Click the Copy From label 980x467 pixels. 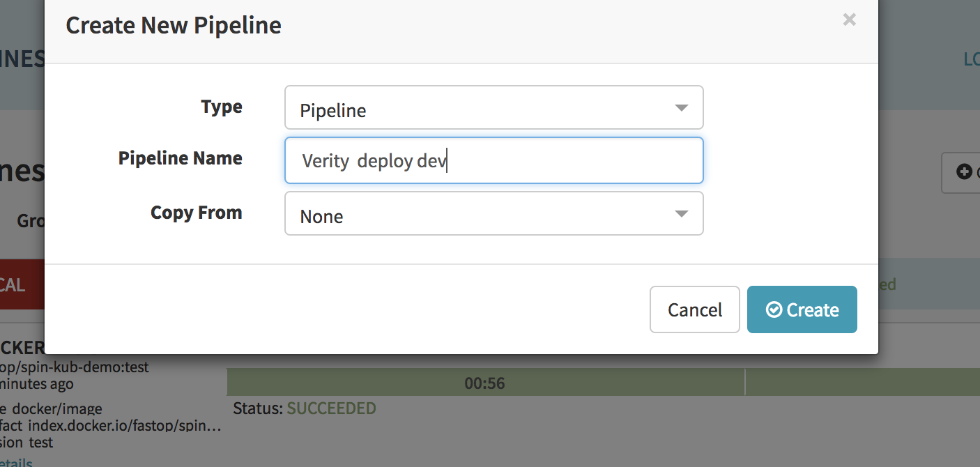[x=197, y=213]
